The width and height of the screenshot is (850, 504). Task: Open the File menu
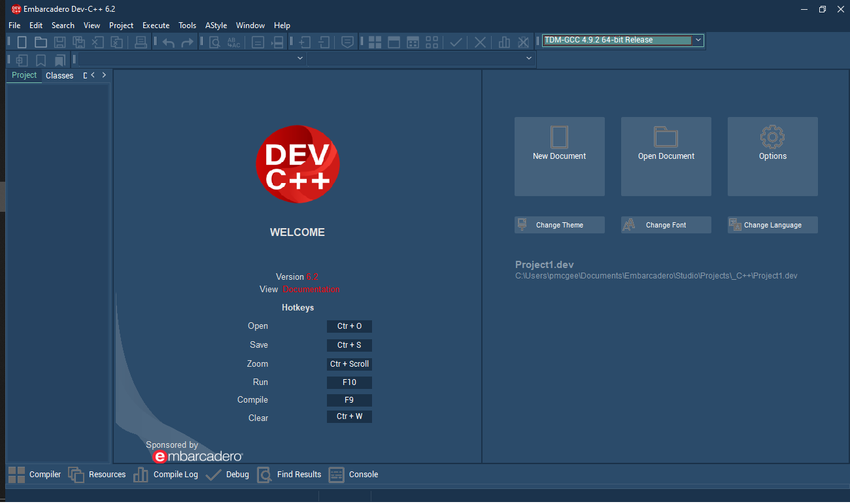point(14,25)
